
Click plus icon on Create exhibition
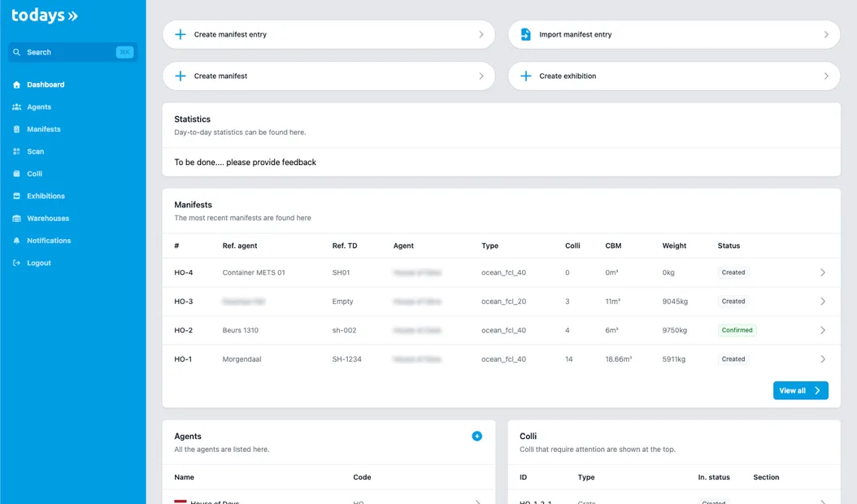click(526, 76)
